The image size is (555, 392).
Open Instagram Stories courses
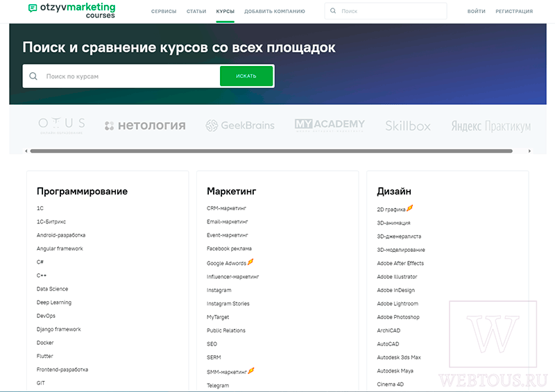click(228, 304)
